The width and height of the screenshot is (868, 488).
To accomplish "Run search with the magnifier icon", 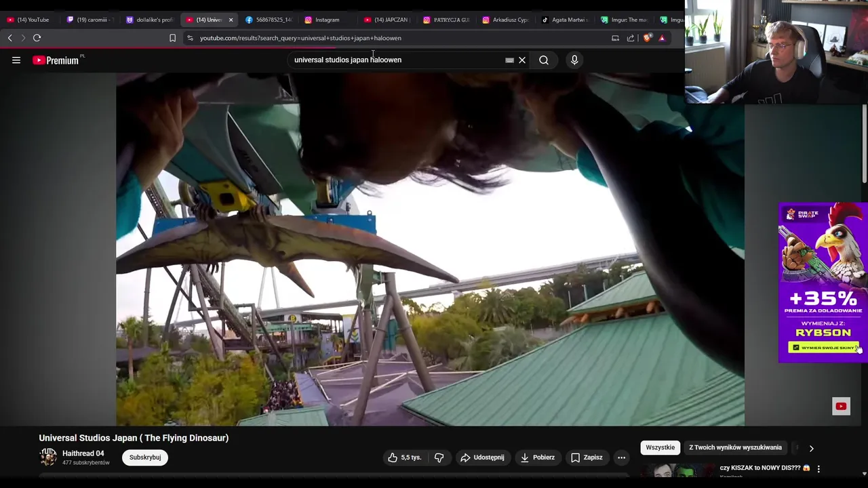I will pyautogui.click(x=544, y=60).
